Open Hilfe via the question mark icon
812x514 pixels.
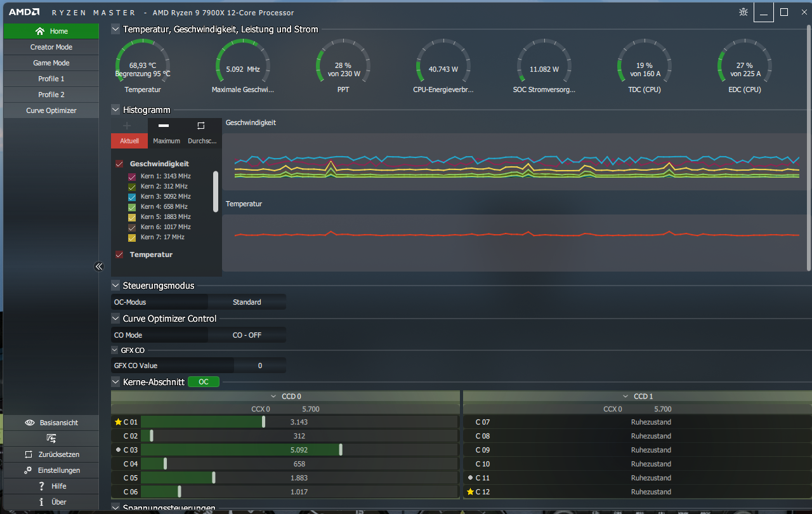tap(41, 486)
